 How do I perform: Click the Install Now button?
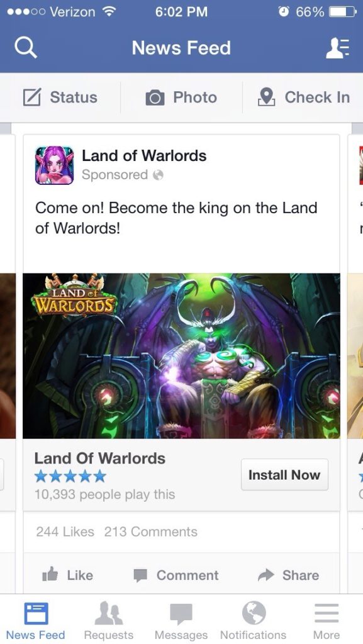[x=284, y=475]
